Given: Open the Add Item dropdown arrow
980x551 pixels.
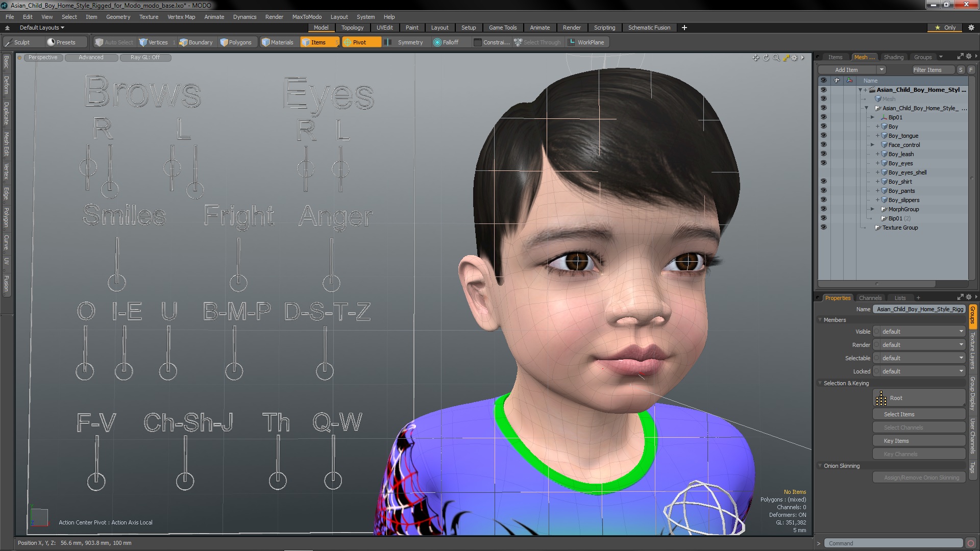Looking at the screenshot, I should click(881, 70).
